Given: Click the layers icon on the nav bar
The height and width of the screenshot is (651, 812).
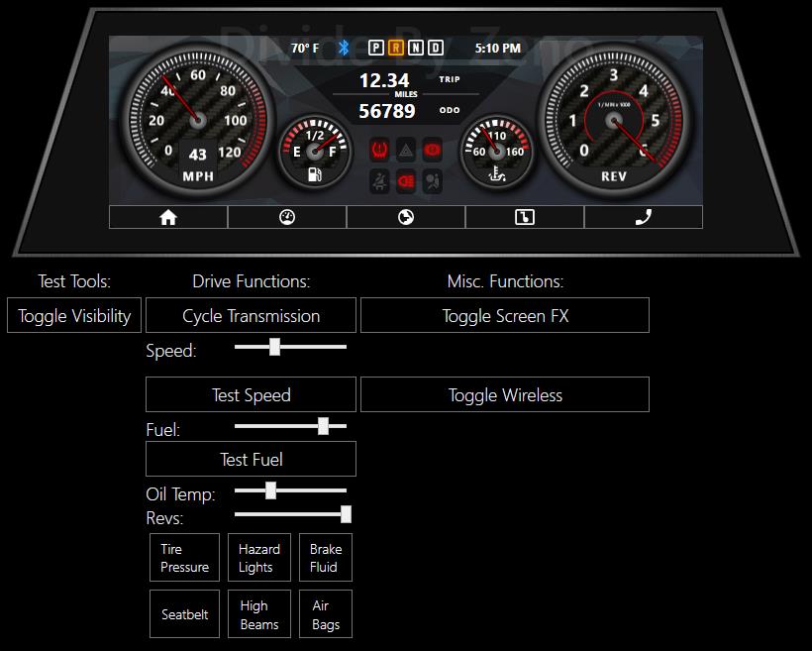Looking at the screenshot, I should tap(525, 216).
